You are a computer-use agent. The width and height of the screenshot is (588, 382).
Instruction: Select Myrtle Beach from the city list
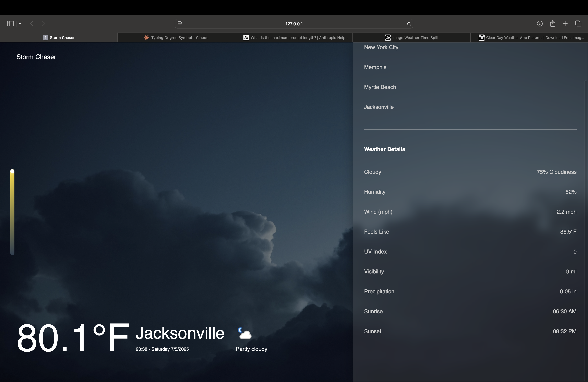(380, 87)
